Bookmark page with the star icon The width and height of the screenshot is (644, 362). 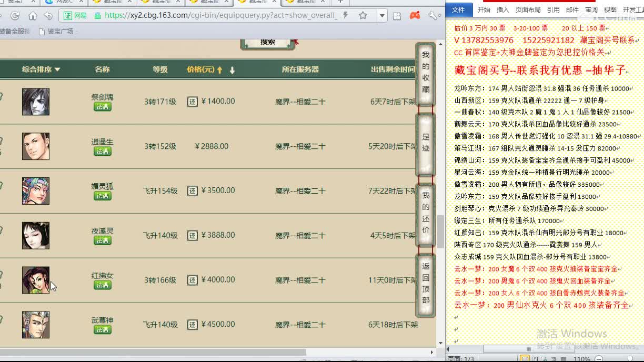tap(363, 15)
